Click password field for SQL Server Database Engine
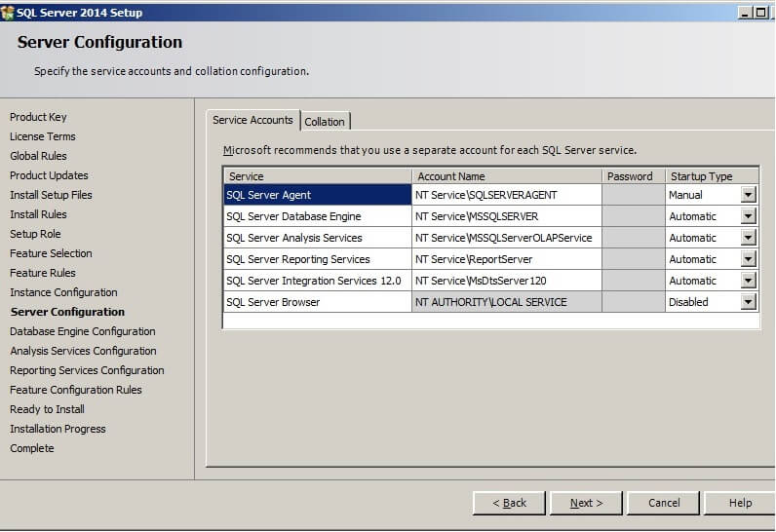The image size is (776, 532). tap(633, 216)
